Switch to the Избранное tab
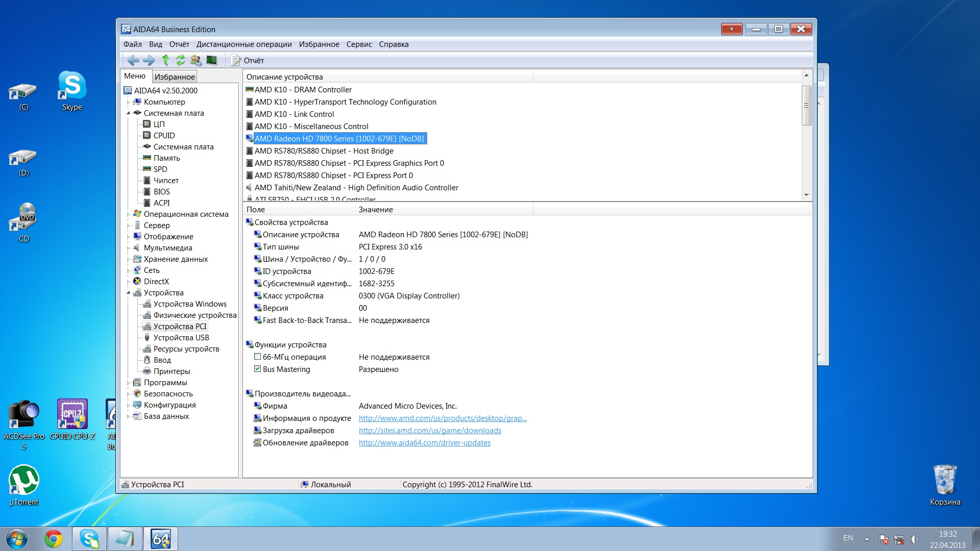Screen dimensions: 980x551 pos(175,77)
